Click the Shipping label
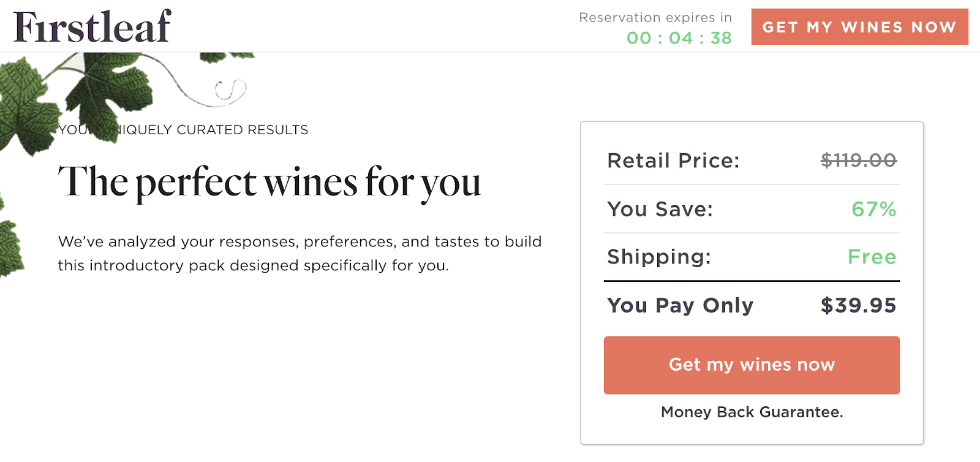980x462 pixels. [x=659, y=257]
